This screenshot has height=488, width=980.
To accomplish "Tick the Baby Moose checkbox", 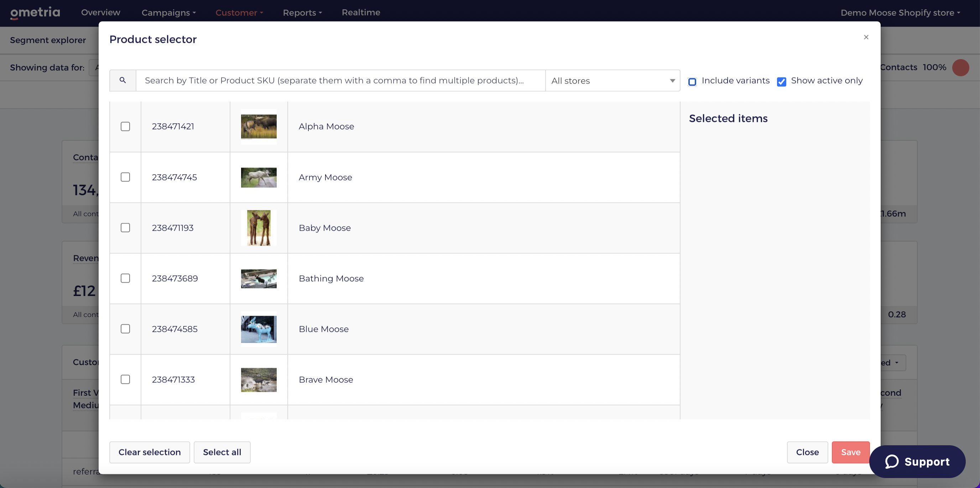I will [x=125, y=228].
